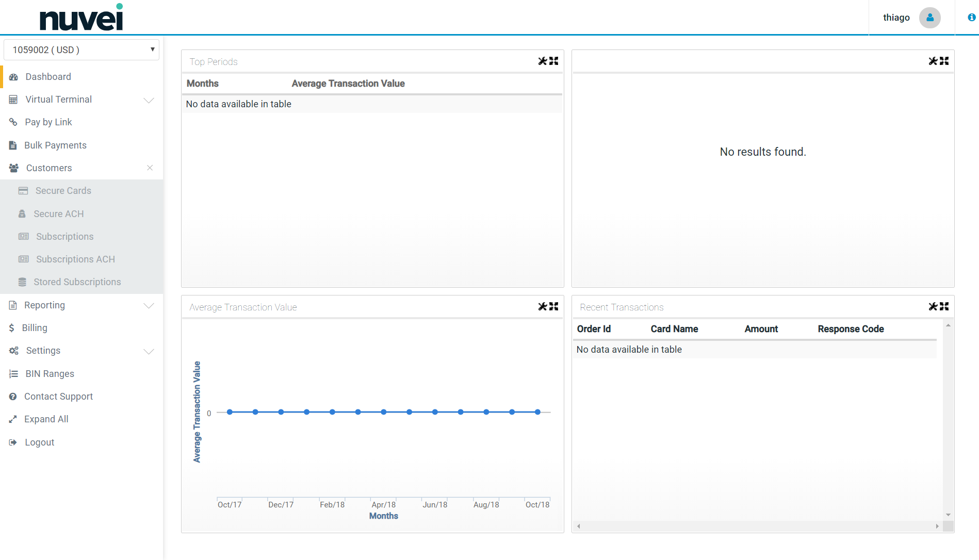Maximize the Average Transaction Value panel
Image resolution: width=979 pixels, height=560 pixels.
click(x=554, y=307)
